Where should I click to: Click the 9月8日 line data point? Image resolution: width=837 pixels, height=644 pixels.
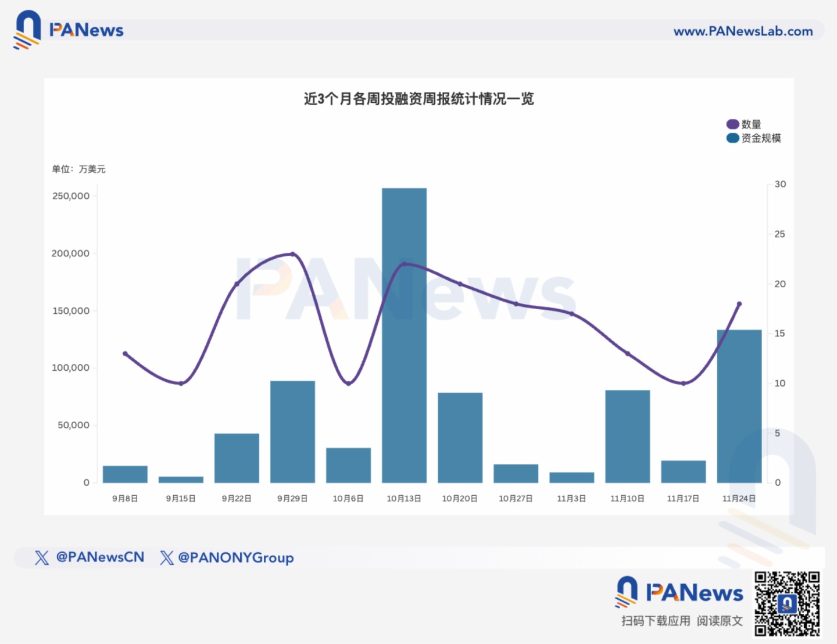point(125,353)
